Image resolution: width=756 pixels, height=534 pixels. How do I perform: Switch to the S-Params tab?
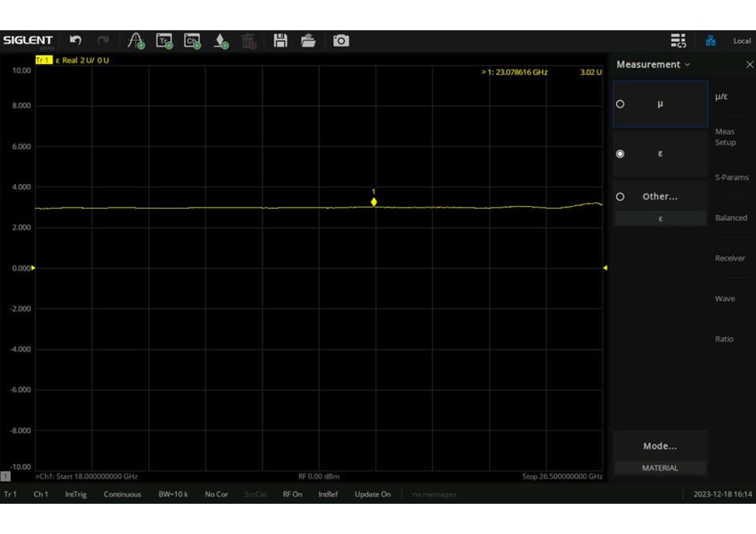[731, 177]
